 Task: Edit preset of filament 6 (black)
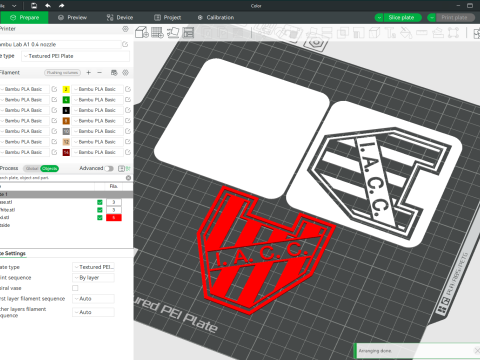[x=128, y=110]
